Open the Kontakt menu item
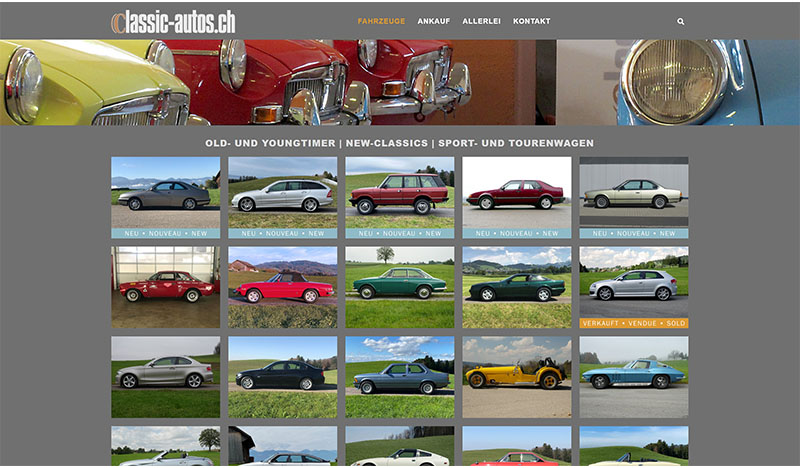 [x=532, y=21]
